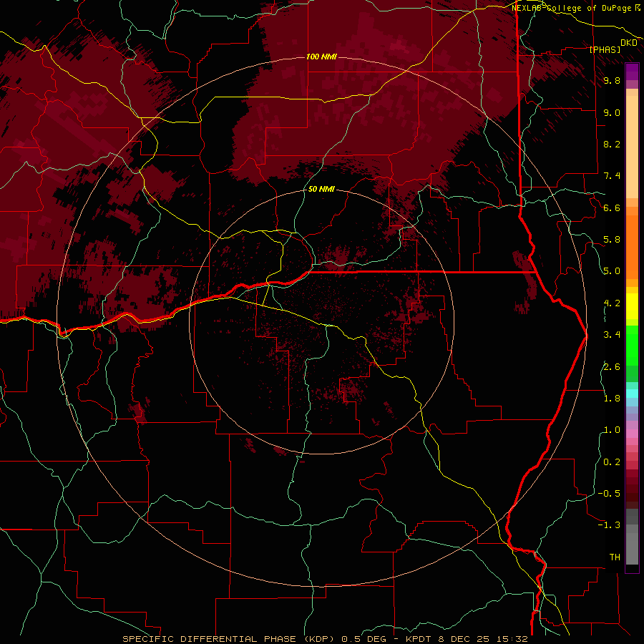Screen dimensions: 644x644
Task: Click the 0.2 value on the color scale
Action: point(612,462)
